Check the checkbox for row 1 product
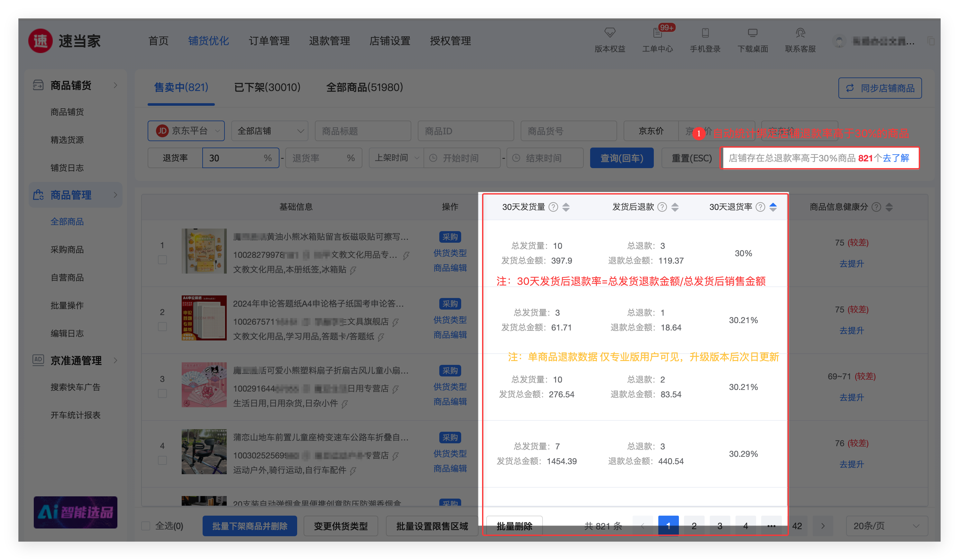Screen dimensions: 959x560 point(162,260)
